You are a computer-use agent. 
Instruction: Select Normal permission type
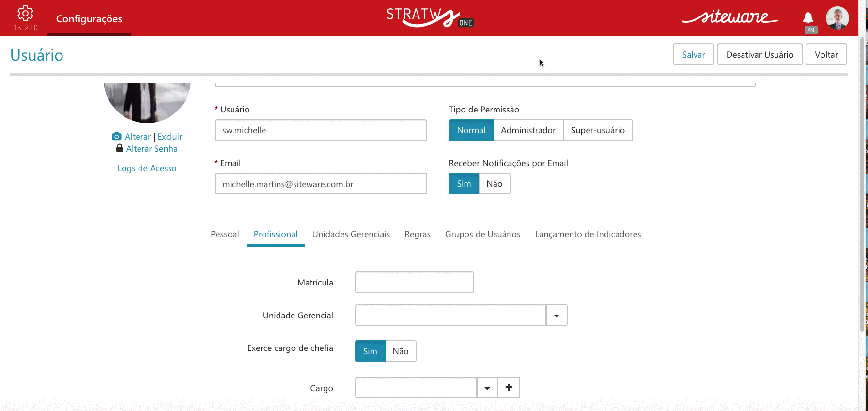(471, 130)
